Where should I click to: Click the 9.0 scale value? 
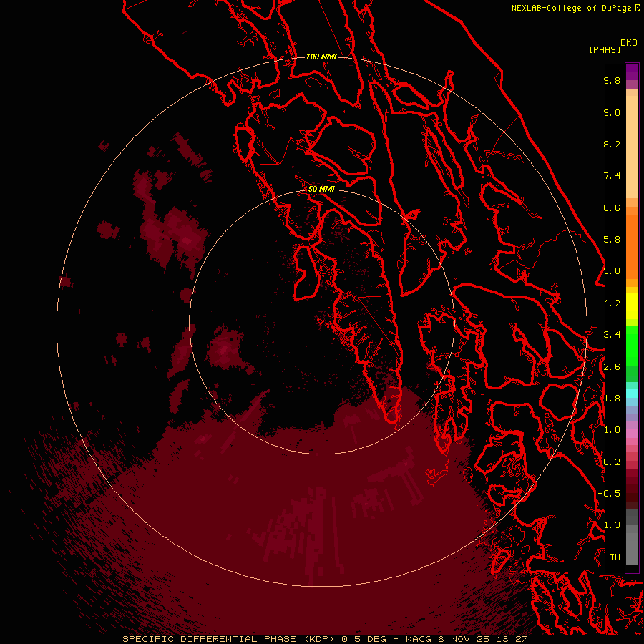(x=612, y=112)
